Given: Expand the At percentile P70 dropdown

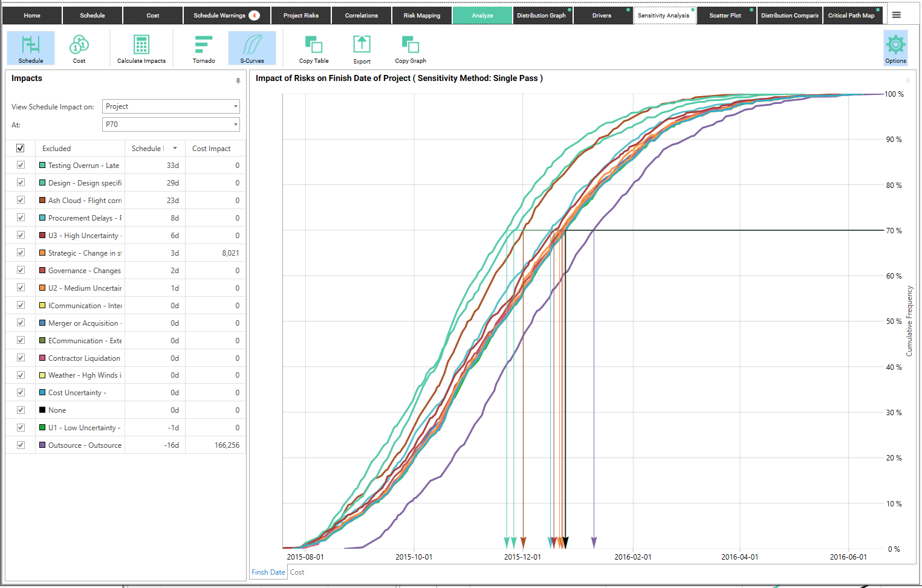Looking at the screenshot, I should [171, 124].
